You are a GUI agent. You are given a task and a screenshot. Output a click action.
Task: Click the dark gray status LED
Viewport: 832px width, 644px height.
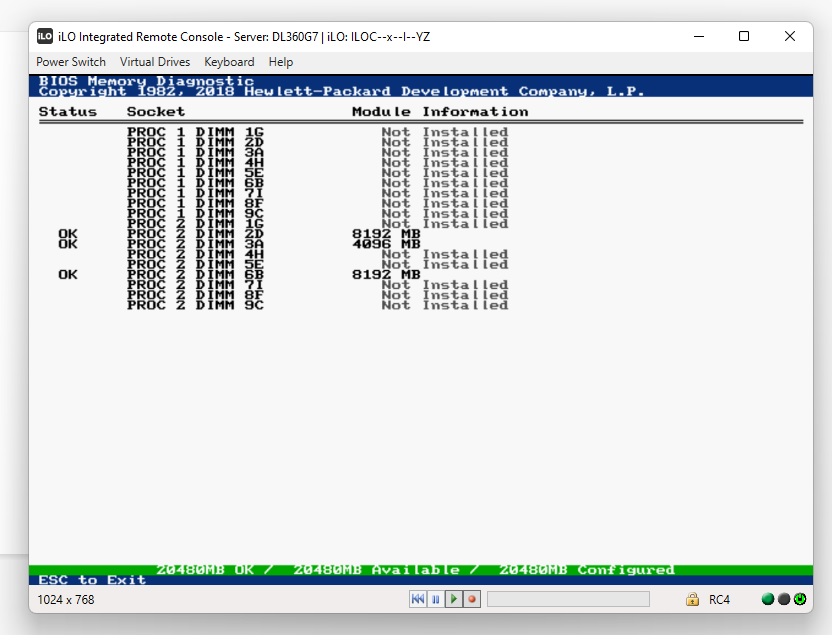pos(784,599)
